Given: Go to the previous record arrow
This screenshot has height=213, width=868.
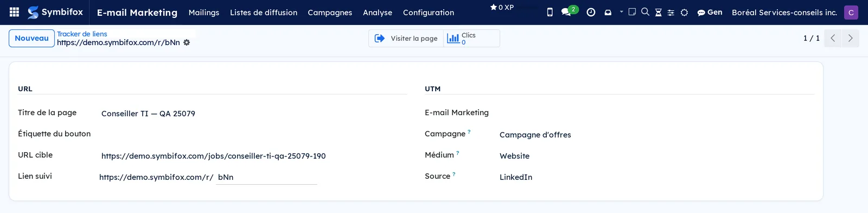Looking at the screenshot, I should coord(833,38).
